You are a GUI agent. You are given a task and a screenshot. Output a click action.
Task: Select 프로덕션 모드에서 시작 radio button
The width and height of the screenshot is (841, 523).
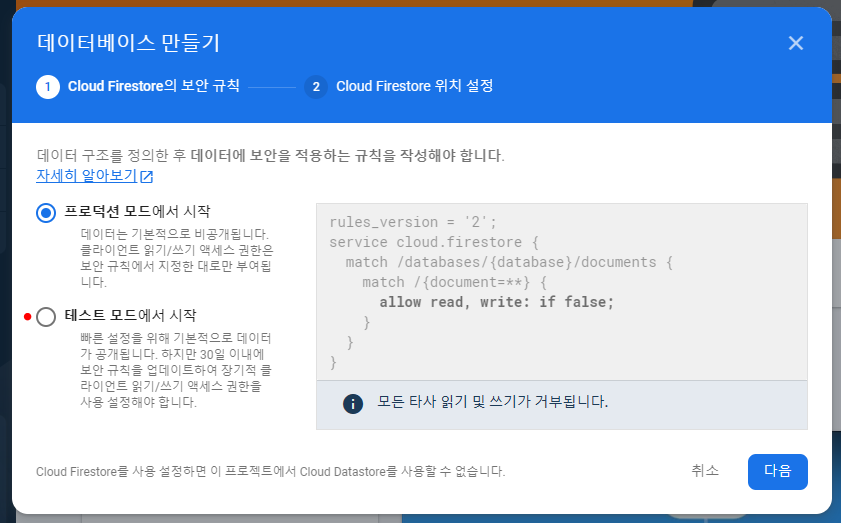(46, 213)
